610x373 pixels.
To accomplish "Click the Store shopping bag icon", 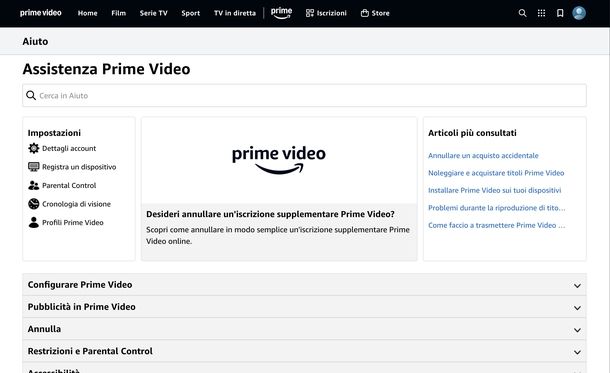I will click(365, 13).
